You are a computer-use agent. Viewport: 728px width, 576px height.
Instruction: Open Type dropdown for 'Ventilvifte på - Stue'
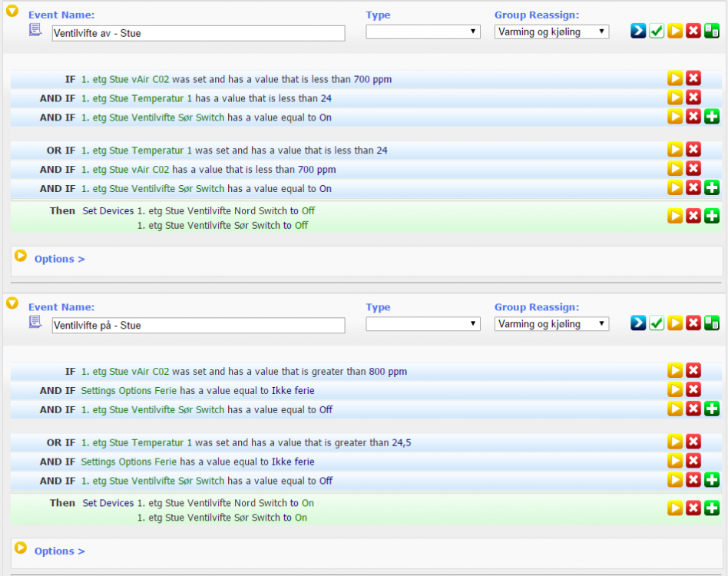coord(423,324)
